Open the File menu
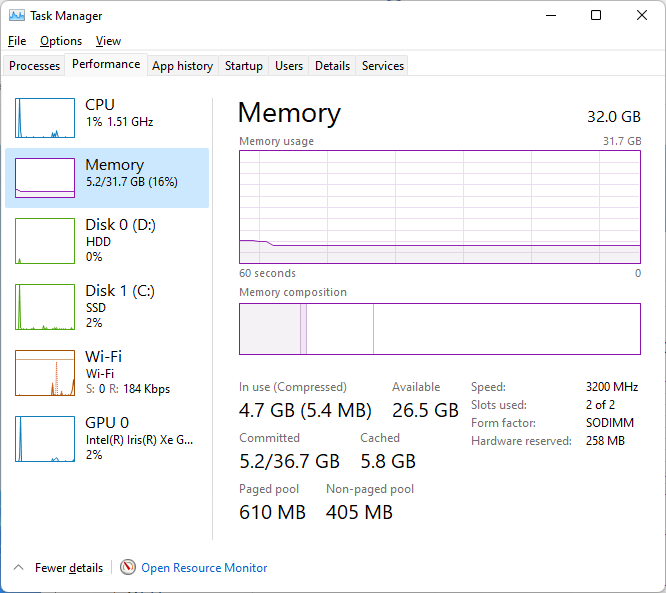The height and width of the screenshot is (593, 666). click(17, 41)
